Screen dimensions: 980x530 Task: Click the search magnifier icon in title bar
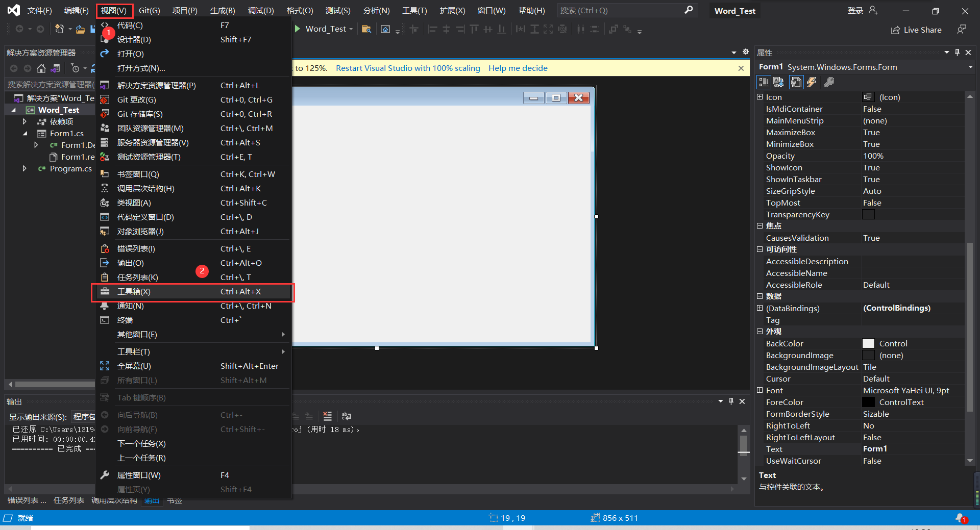(x=689, y=10)
